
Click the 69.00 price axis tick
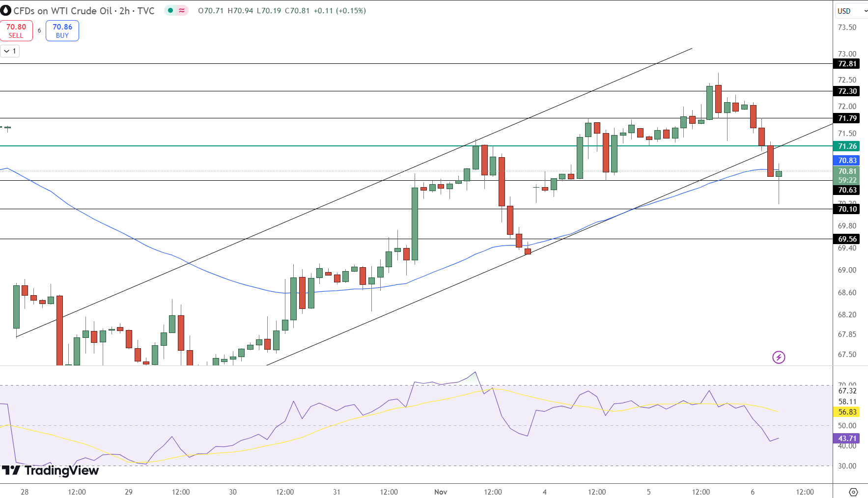pos(847,270)
